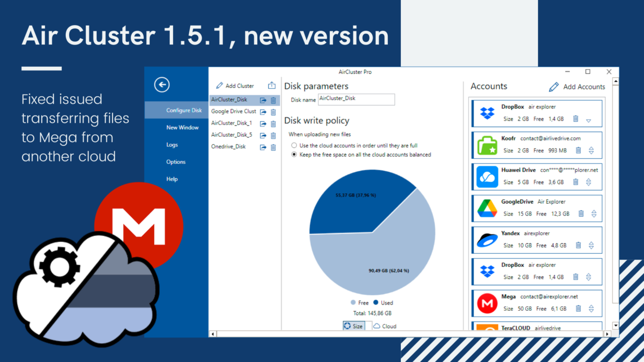Click the horizontal scrollbar left arrow

pos(213,334)
